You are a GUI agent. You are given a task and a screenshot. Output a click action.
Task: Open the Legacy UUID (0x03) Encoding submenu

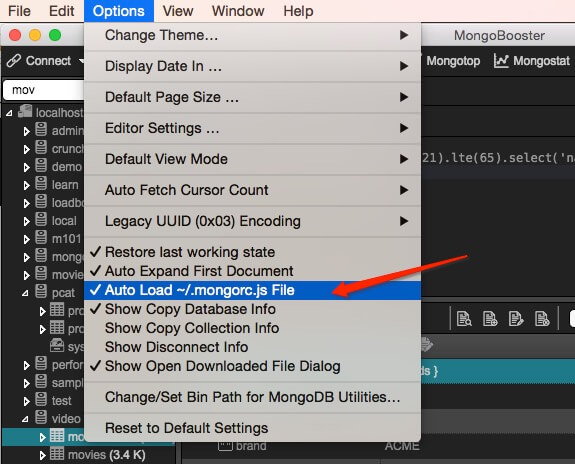point(252,221)
